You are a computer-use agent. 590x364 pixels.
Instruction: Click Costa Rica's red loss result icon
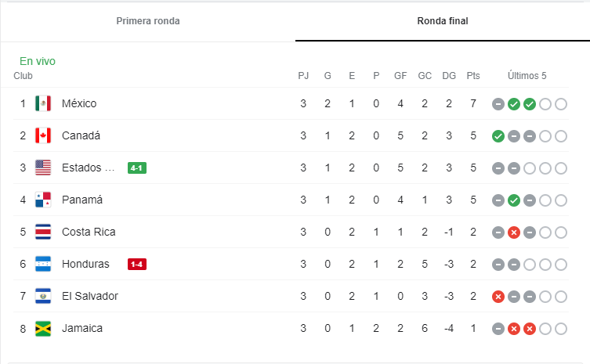pos(514,232)
